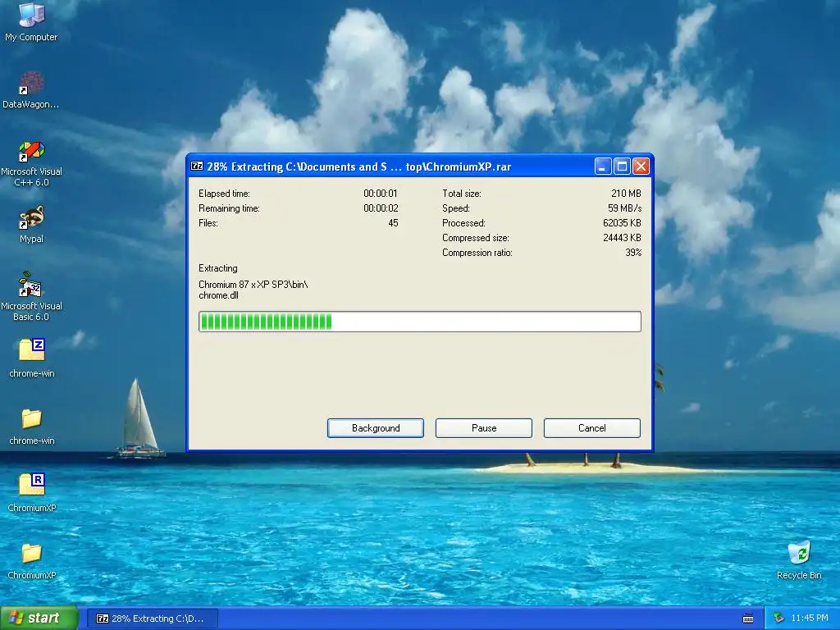Image resolution: width=840 pixels, height=630 pixels.
Task: Click the compressed size 24443 KB
Action: pos(622,238)
